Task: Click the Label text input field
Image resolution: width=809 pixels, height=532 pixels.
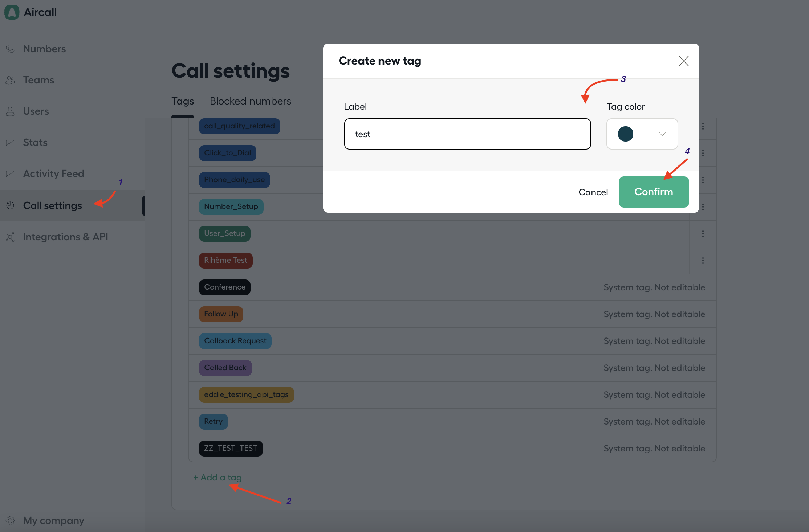Action: [x=467, y=134]
